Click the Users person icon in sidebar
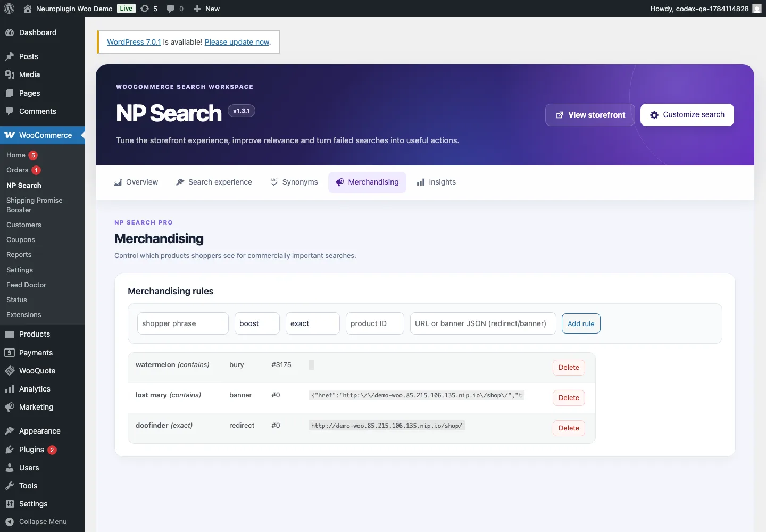This screenshot has height=532, width=766. coord(10,468)
